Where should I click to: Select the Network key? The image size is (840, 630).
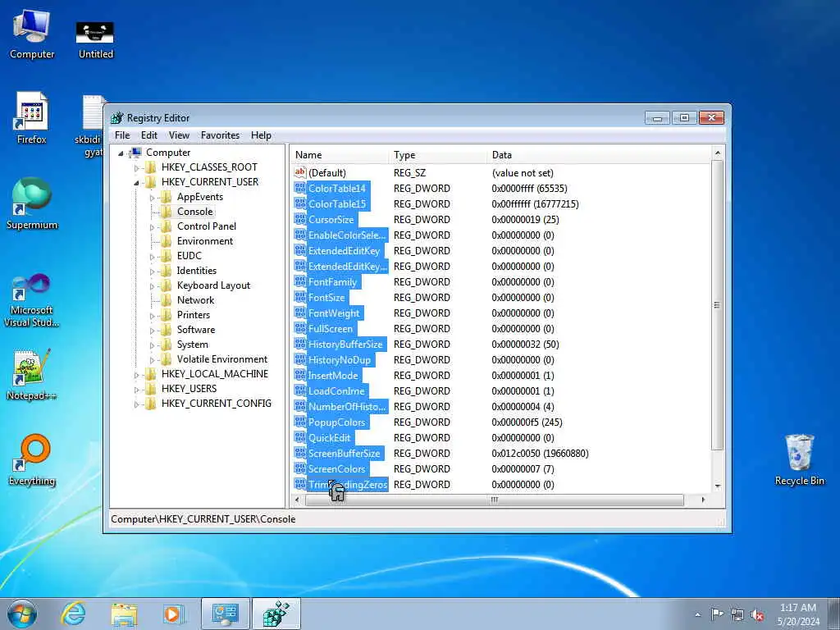pyautogui.click(x=195, y=300)
